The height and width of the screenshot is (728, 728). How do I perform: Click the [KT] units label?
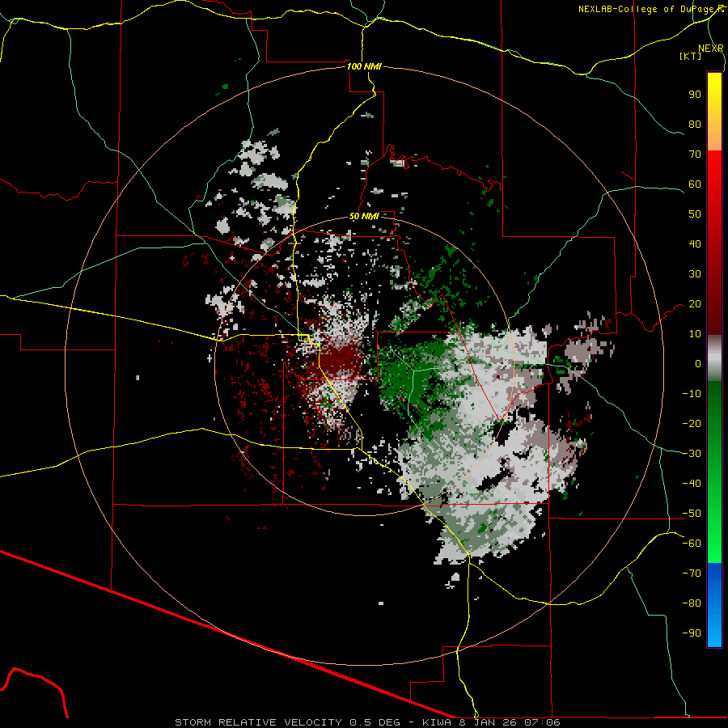click(x=691, y=56)
